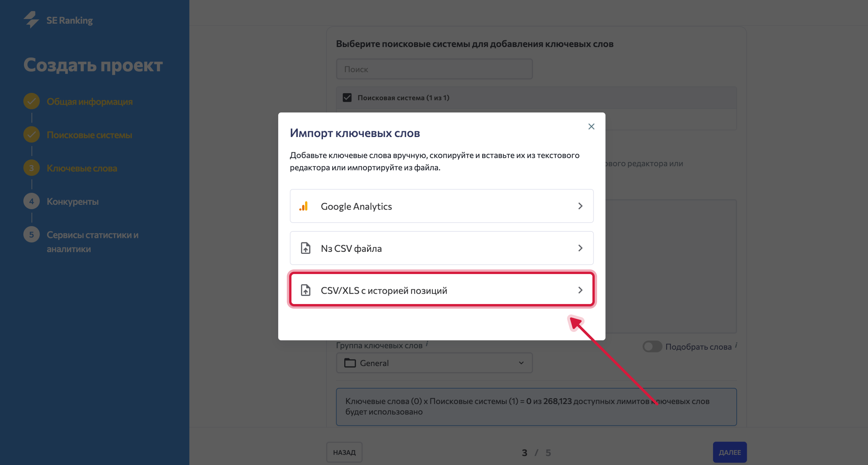Choose 'Из CSV файла' import option
The image size is (868, 465).
442,248
